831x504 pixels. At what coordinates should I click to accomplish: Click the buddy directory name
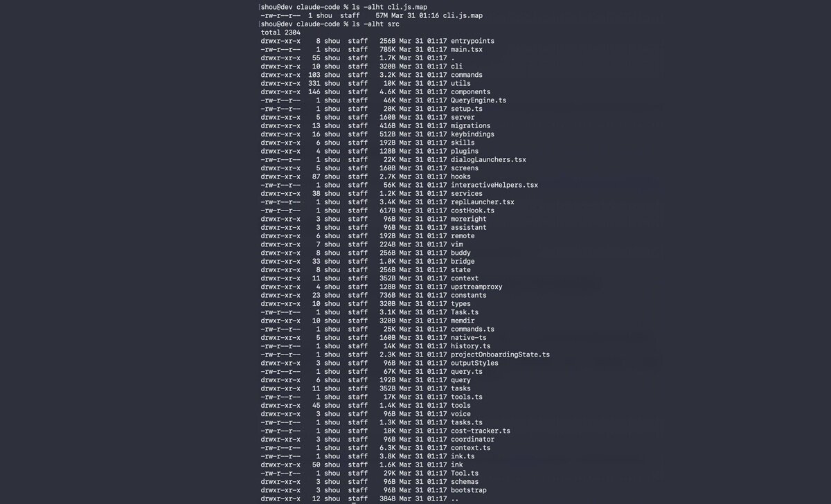tap(461, 253)
